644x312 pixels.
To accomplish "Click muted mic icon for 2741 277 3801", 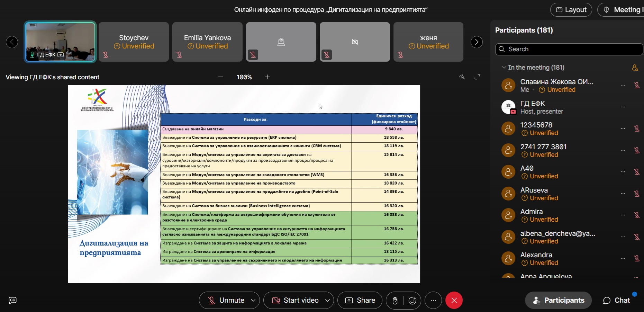I will click(x=637, y=150).
